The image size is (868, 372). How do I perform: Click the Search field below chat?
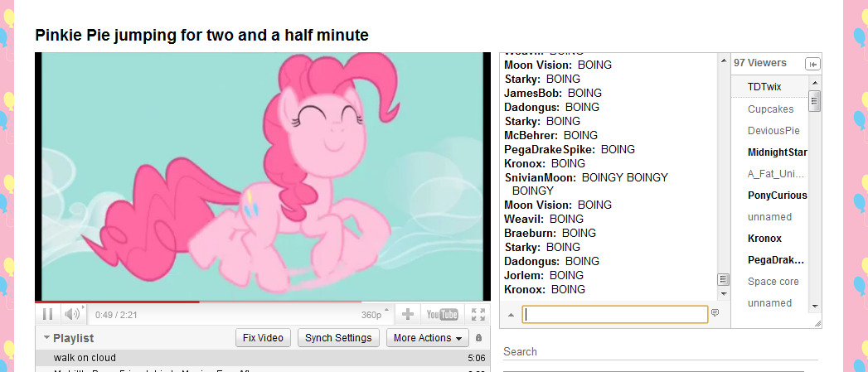(661, 351)
